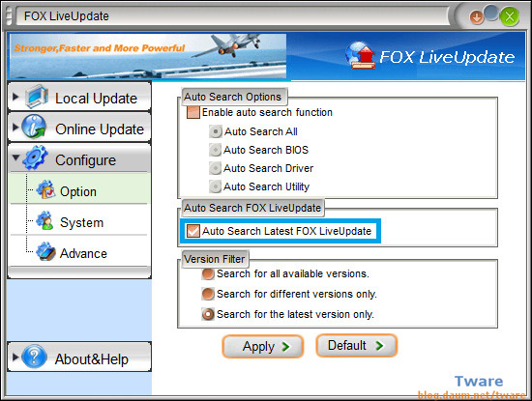Screen dimensions: 532x401
Task: Restore Default settings button
Action: point(357,345)
